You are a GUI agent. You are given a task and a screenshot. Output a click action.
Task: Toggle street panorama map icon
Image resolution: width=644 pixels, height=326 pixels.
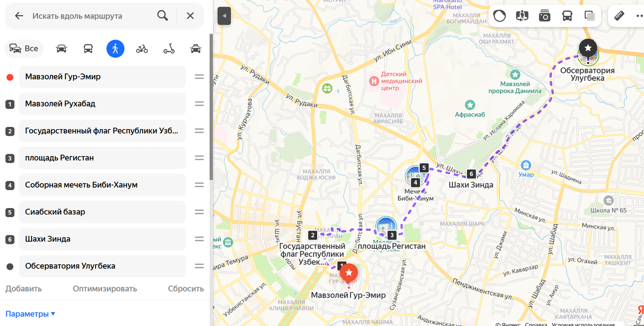coord(522,16)
